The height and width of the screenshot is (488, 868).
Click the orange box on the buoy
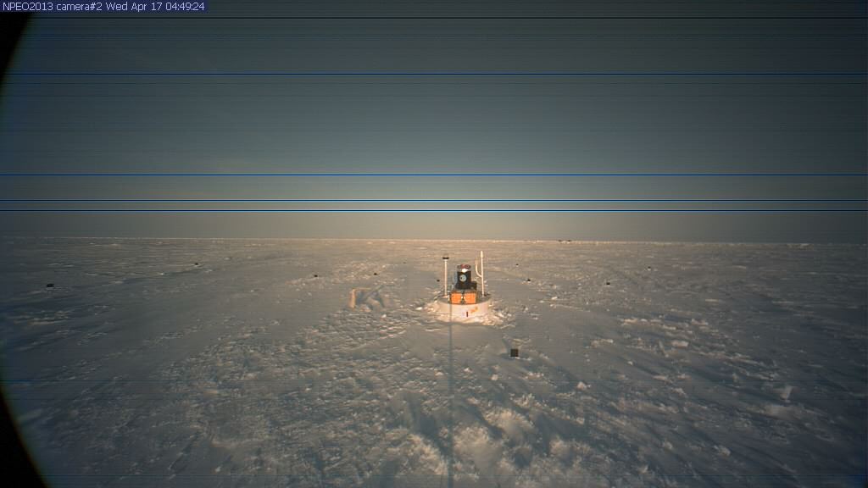pos(463,297)
